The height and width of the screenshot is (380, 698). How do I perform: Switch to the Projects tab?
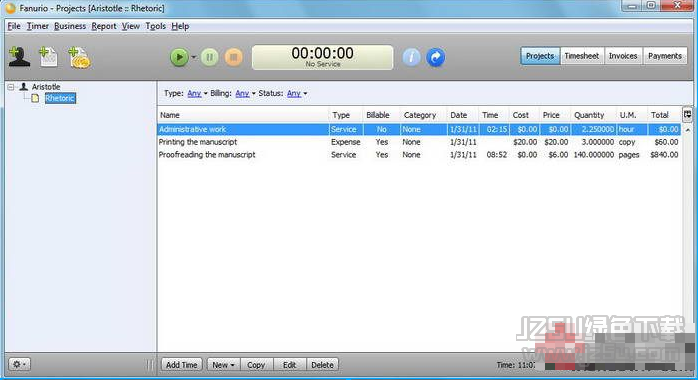(540, 56)
